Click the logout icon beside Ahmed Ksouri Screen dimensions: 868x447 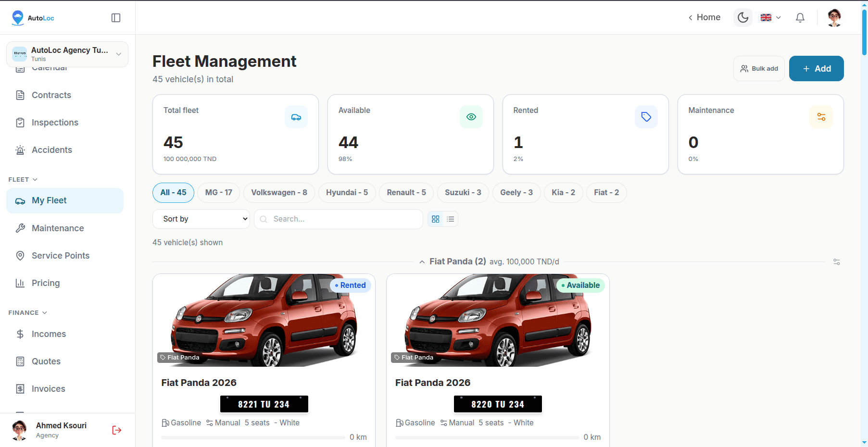click(116, 430)
